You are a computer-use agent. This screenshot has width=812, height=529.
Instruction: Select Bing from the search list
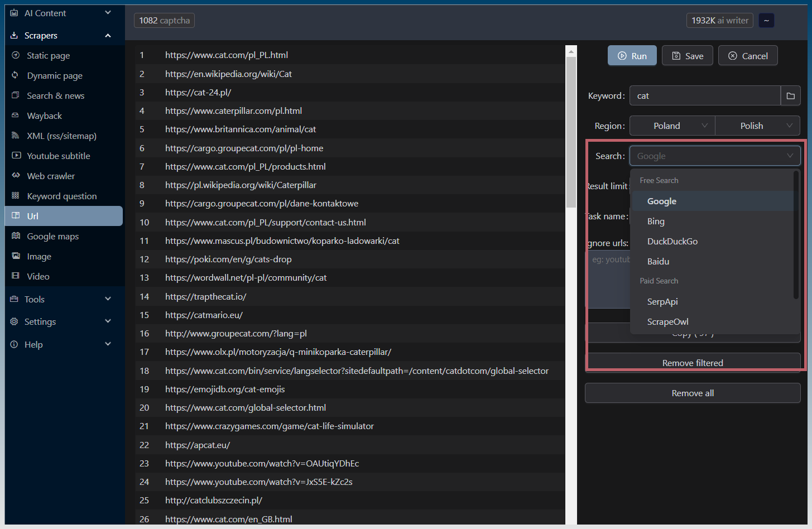coord(656,222)
